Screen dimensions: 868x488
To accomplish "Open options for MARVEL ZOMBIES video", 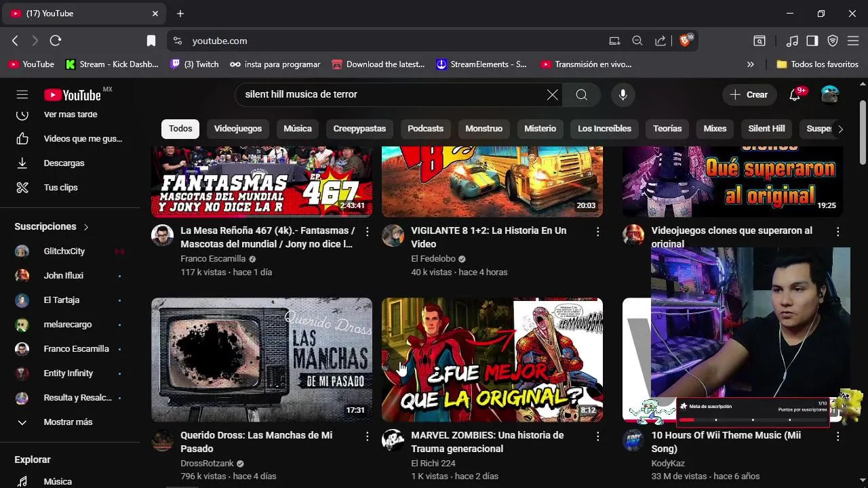I will pos(597,436).
